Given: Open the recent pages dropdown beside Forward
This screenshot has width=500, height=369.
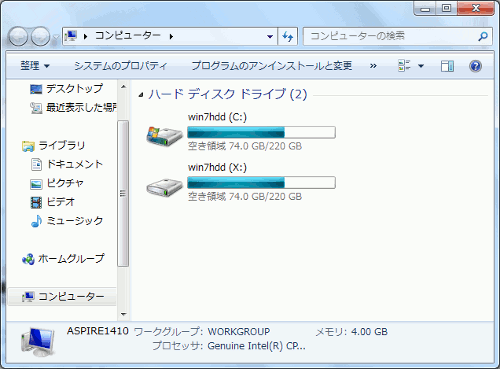Looking at the screenshot, I should 56,37.
